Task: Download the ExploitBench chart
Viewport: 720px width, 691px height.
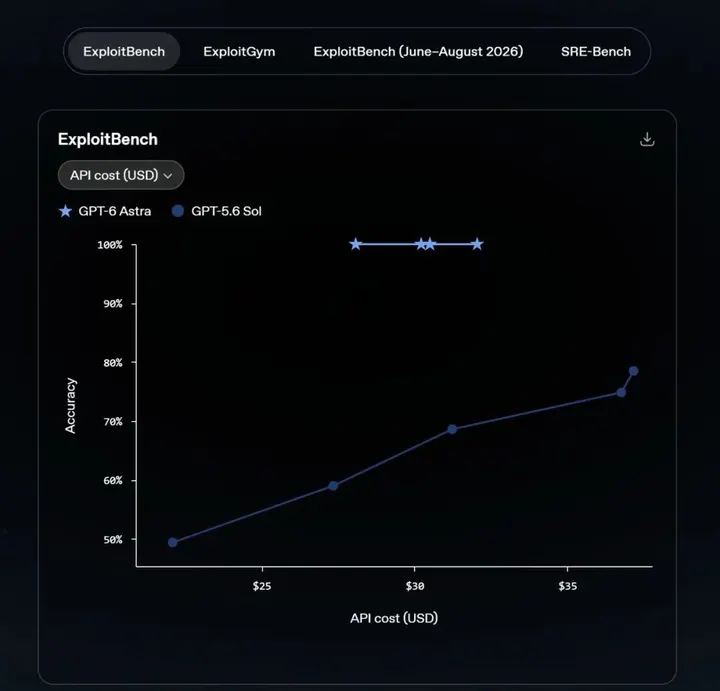Action: pos(647,139)
